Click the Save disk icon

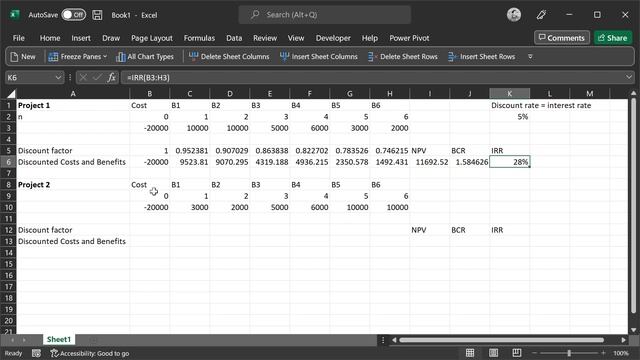[x=97, y=15]
